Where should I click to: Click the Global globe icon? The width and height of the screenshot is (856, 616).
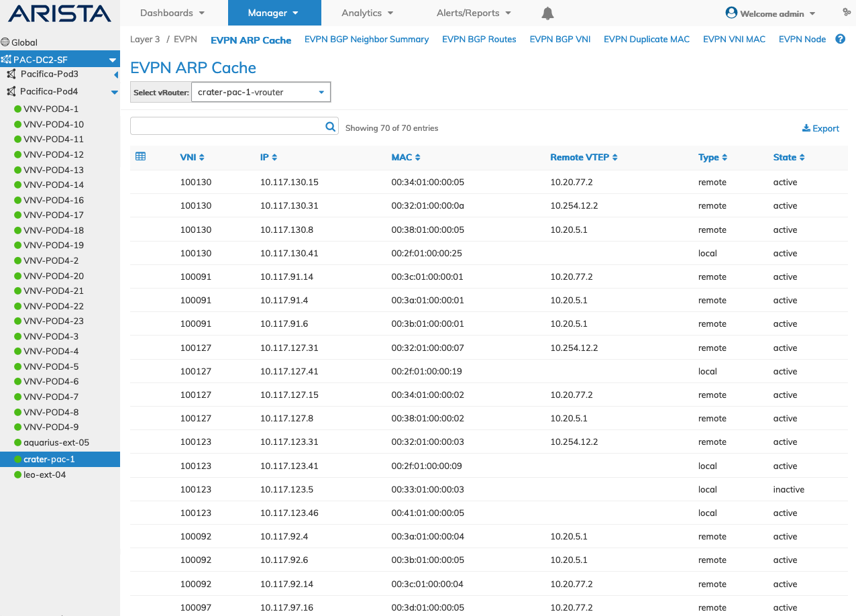[x=5, y=42]
